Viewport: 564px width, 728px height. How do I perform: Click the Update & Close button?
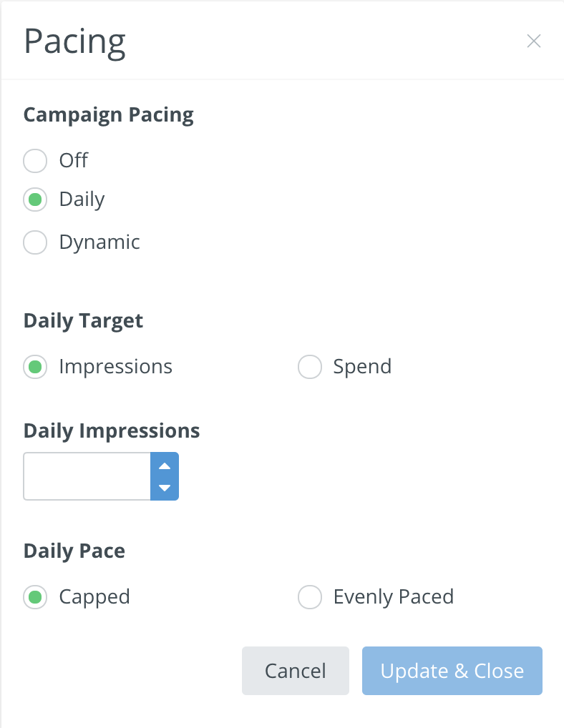[452, 671]
